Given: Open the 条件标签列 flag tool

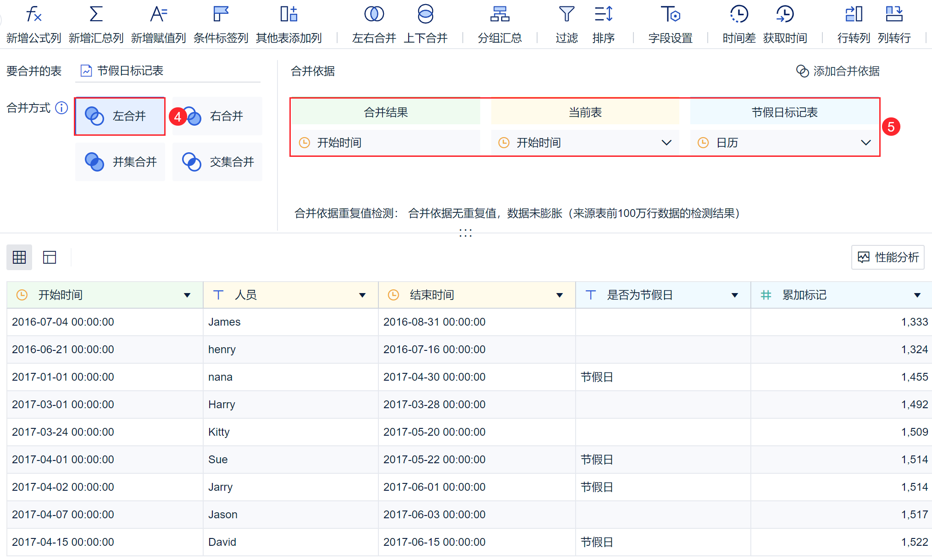Looking at the screenshot, I should point(221,14).
